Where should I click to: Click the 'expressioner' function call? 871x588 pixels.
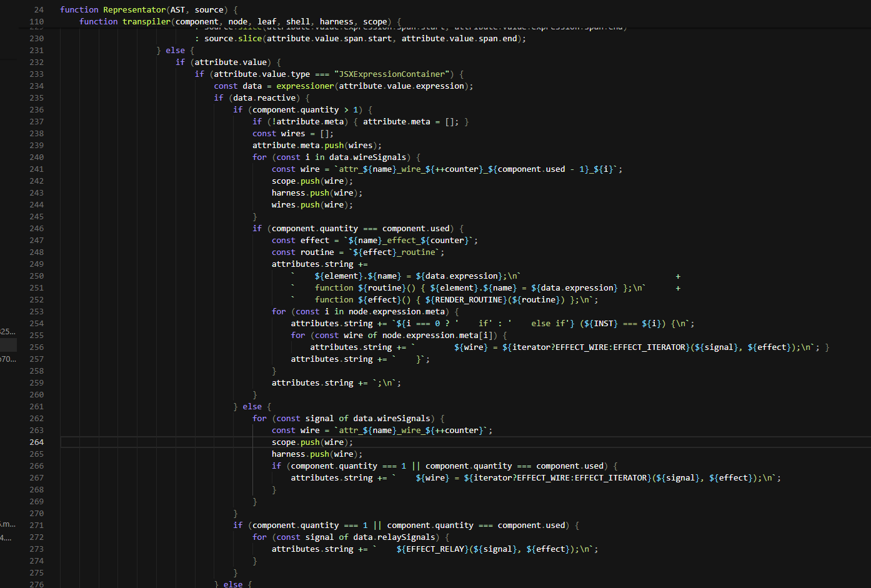click(306, 86)
